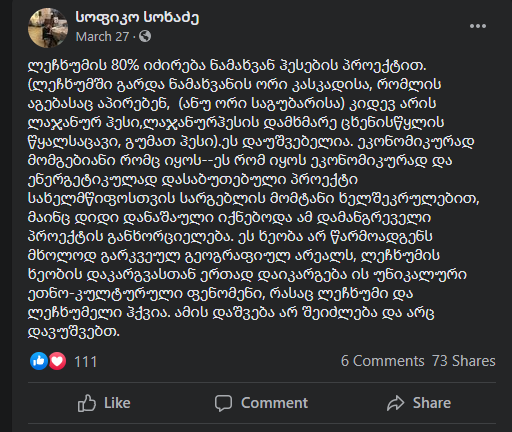Click the last word დავუშვებთ of the post
The height and width of the screenshot is (432, 512).
[74, 332]
